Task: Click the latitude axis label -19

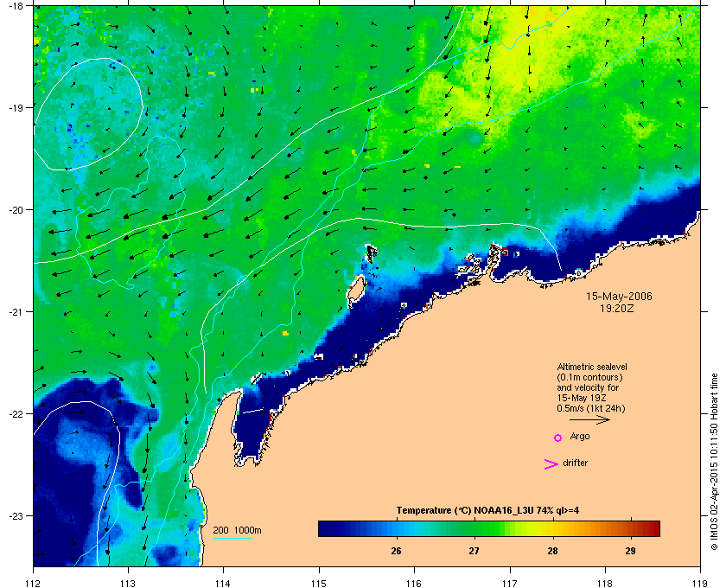Action: pyautogui.click(x=16, y=108)
